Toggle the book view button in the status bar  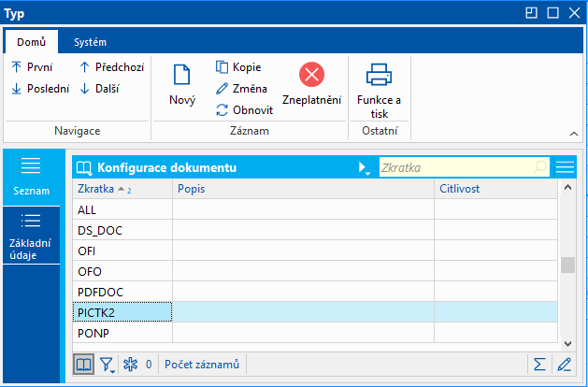(x=83, y=364)
